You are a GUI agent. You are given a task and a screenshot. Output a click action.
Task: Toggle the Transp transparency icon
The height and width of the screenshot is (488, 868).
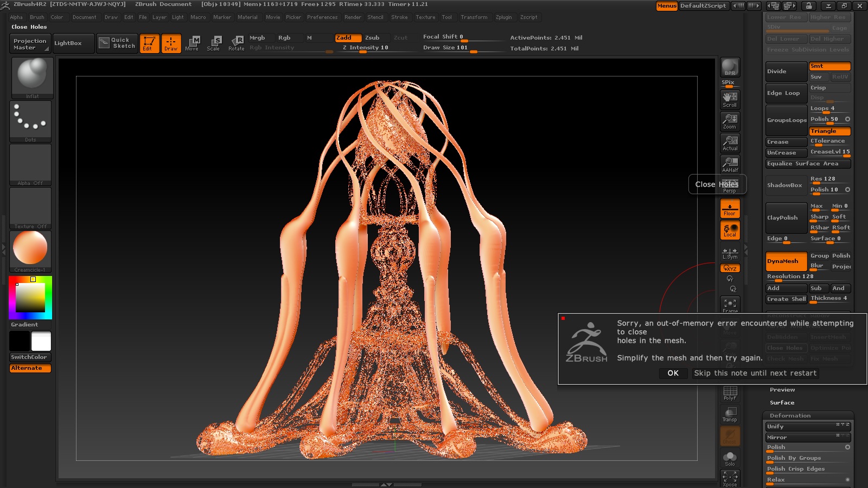[730, 415]
